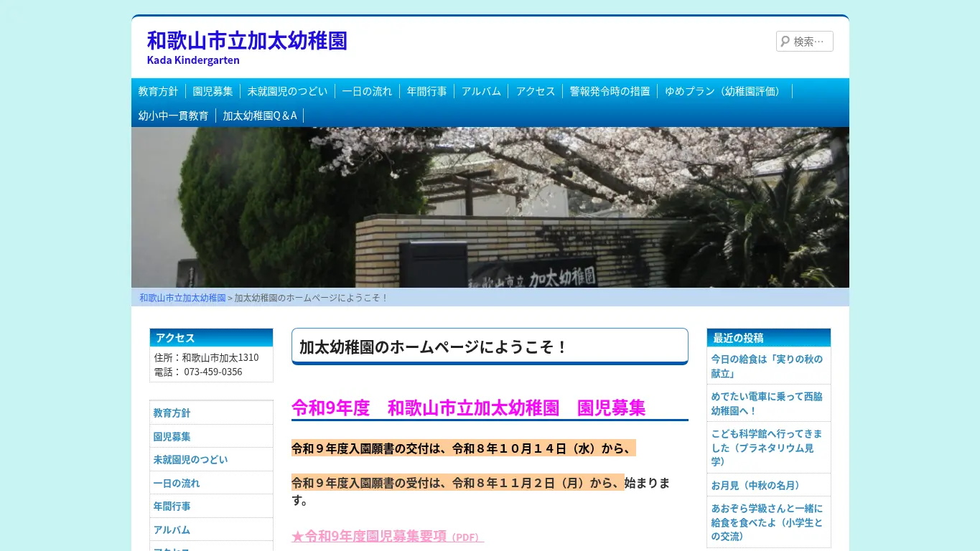Click the search magnifier icon

pyautogui.click(x=785, y=42)
